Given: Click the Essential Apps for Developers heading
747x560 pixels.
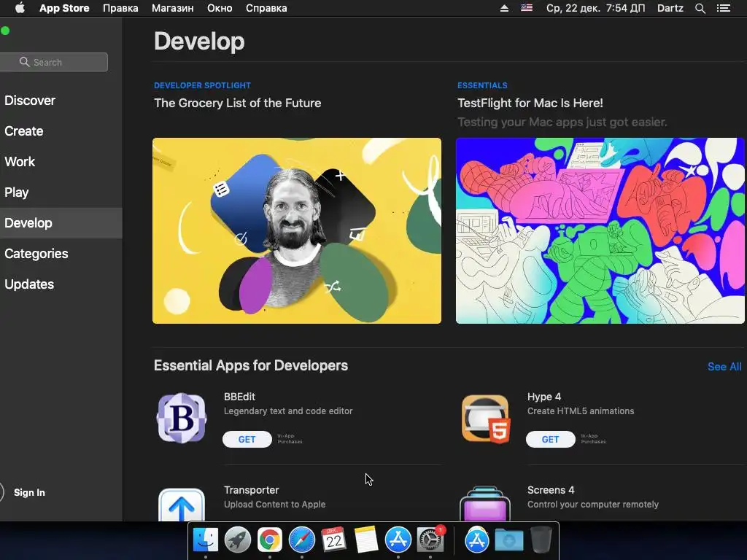Looking at the screenshot, I should 251,365.
